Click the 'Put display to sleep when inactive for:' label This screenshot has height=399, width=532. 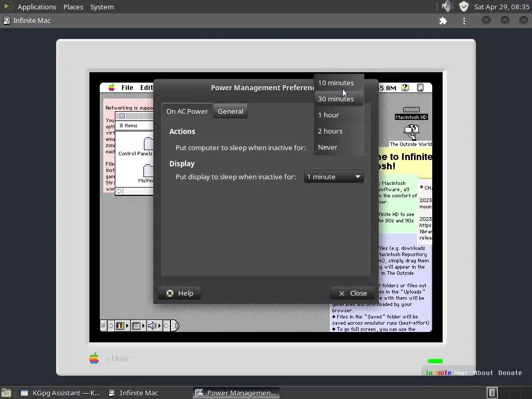point(236,177)
